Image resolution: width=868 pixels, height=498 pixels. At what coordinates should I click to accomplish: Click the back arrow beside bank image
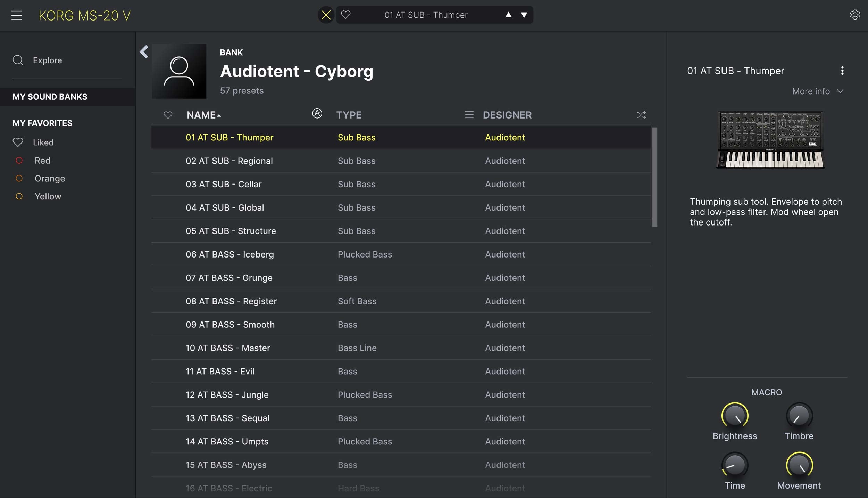[144, 52]
